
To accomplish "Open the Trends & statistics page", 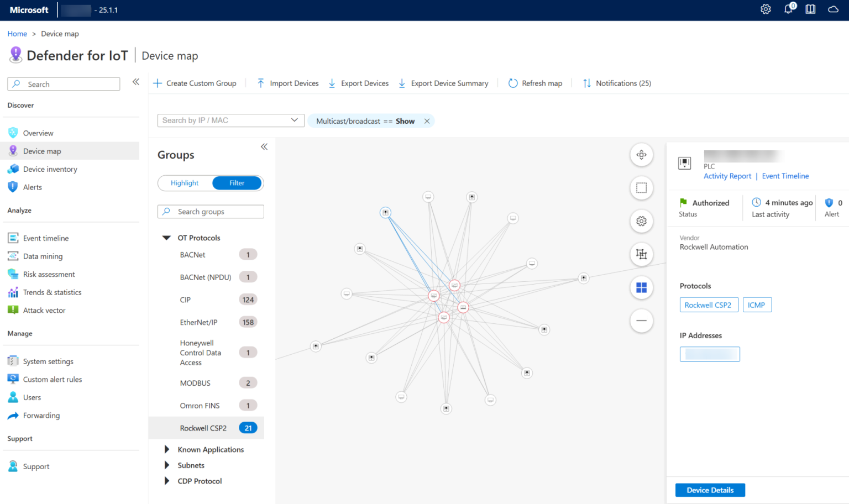I will click(x=51, y=292).
